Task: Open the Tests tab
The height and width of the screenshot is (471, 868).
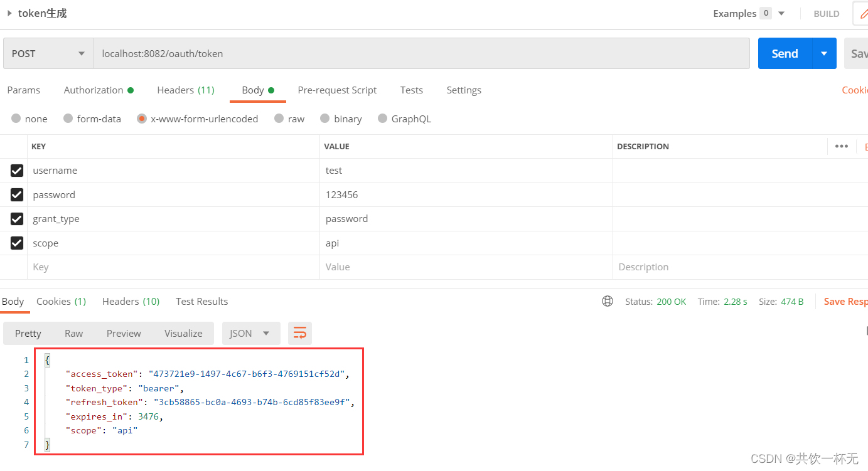Action: pos(412,90)
